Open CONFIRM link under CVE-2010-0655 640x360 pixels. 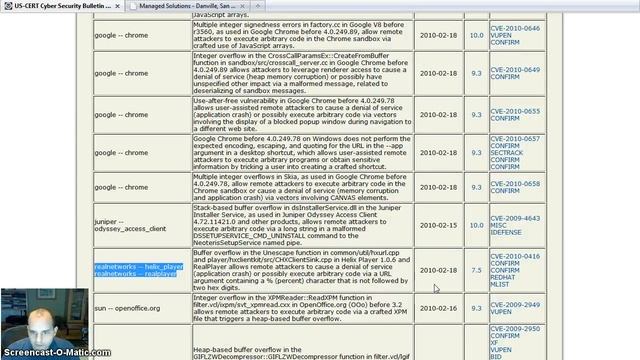pyautogui.click(x=505, y=118)
